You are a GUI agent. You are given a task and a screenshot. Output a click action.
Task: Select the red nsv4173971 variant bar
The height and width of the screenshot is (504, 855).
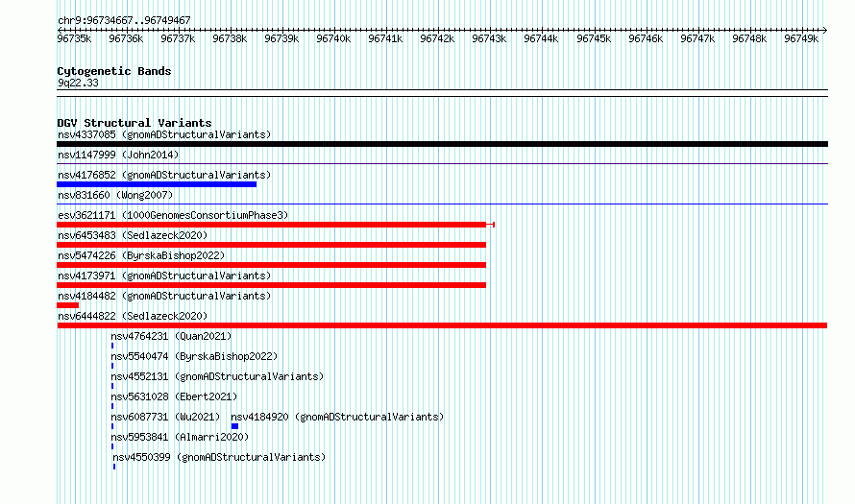click(271, 285)
